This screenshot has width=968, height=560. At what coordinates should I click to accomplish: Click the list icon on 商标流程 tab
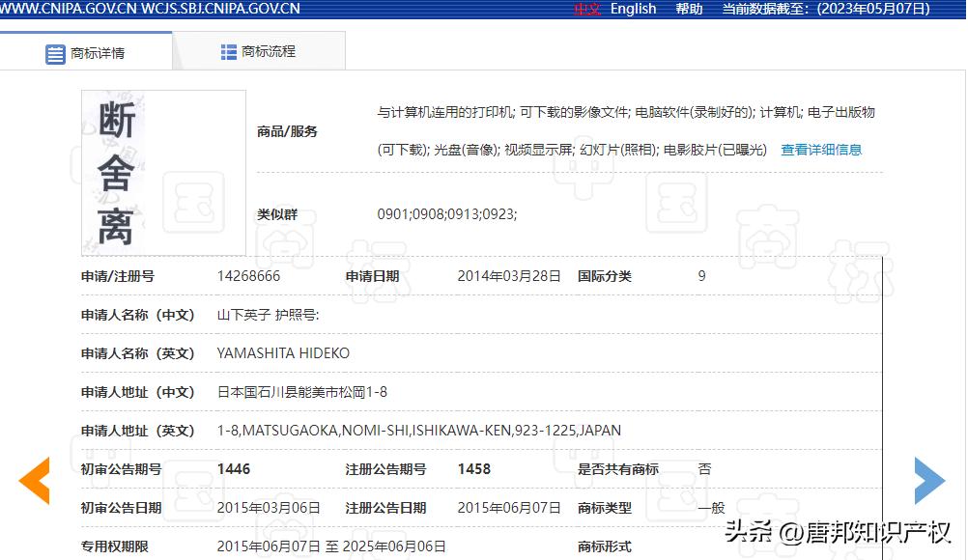coord(228,51)
